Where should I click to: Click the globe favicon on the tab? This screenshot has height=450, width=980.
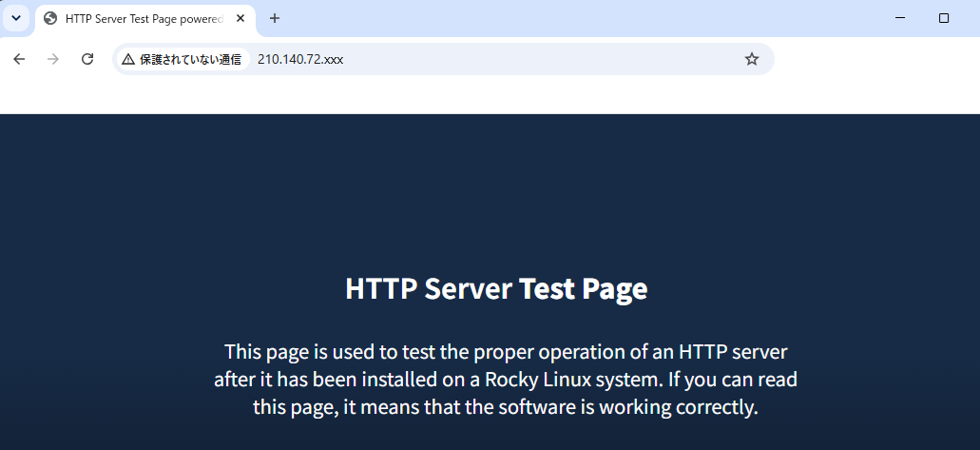[50, 18]
